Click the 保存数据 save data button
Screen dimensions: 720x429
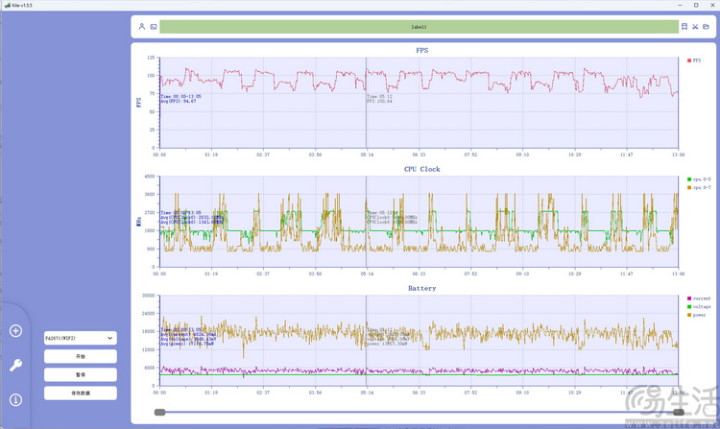point(80,393)
